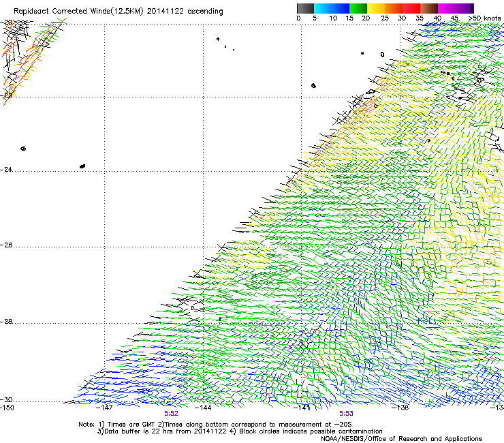
Task: Click the magenta-purple 40-50 knots color band
Action: point(456,8)
